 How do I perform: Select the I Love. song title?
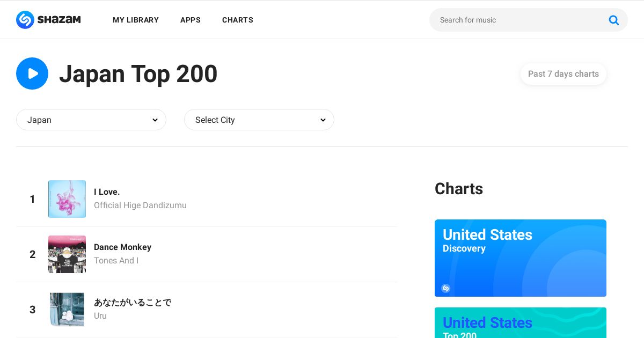click(107, 192)
